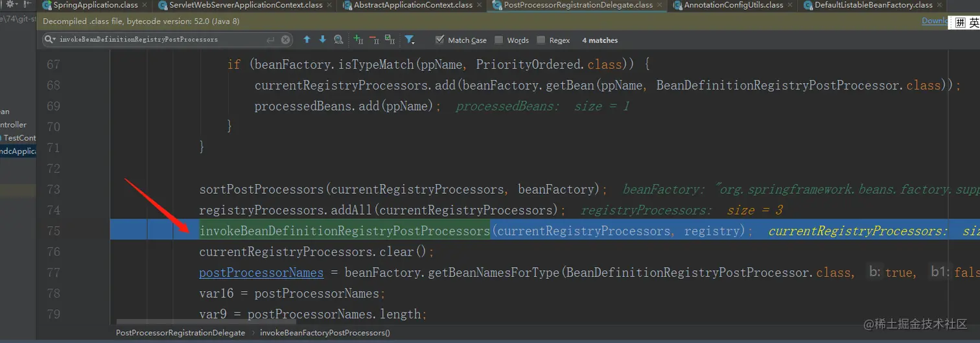Click DefaultListableBeanFactory.class file icon
Screen dimensions: 980x343
(x=809, y=5)
